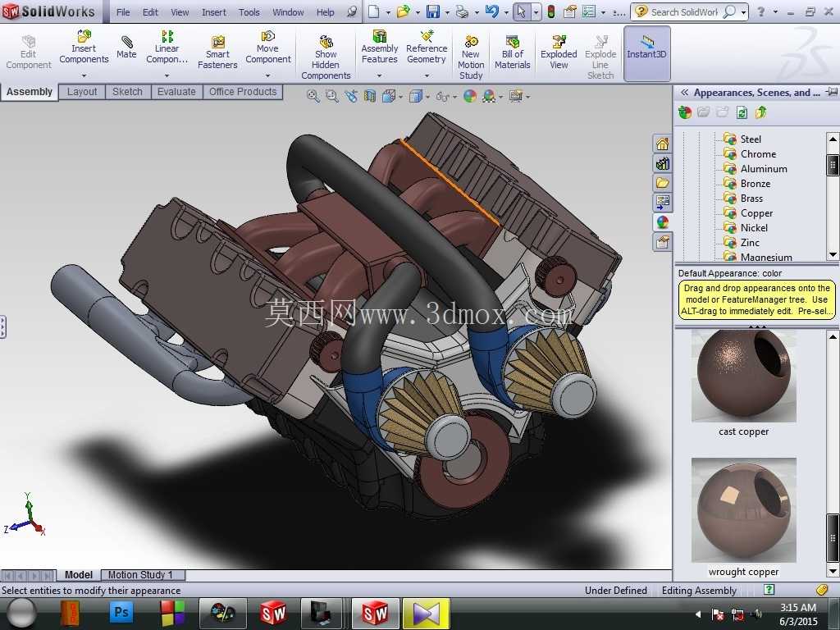Screen dimensions: 840x630
Task: Collapse the Appearances pane with double chevron
Action: pos(684,93)
